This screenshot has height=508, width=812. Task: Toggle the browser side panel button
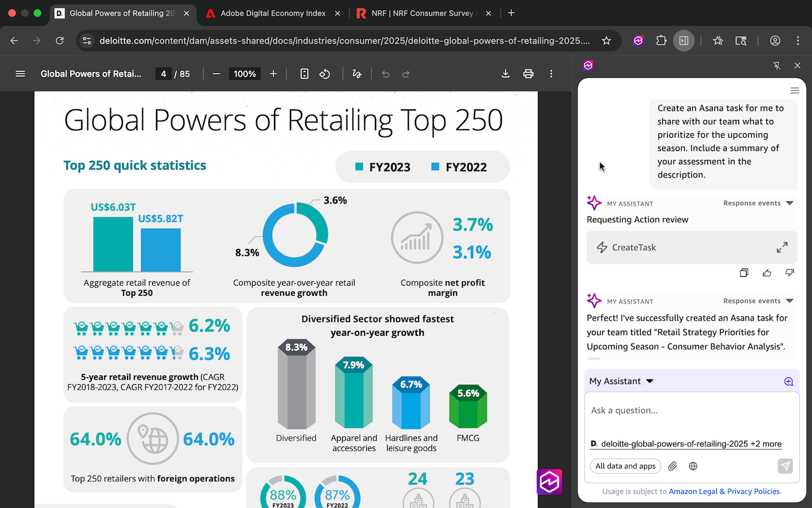pyautogui.click(x=683, y=41)
